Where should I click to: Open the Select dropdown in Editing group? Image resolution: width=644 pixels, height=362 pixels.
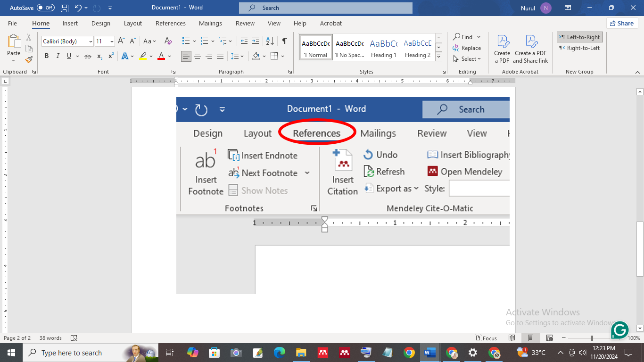click(x=467, y=59)
